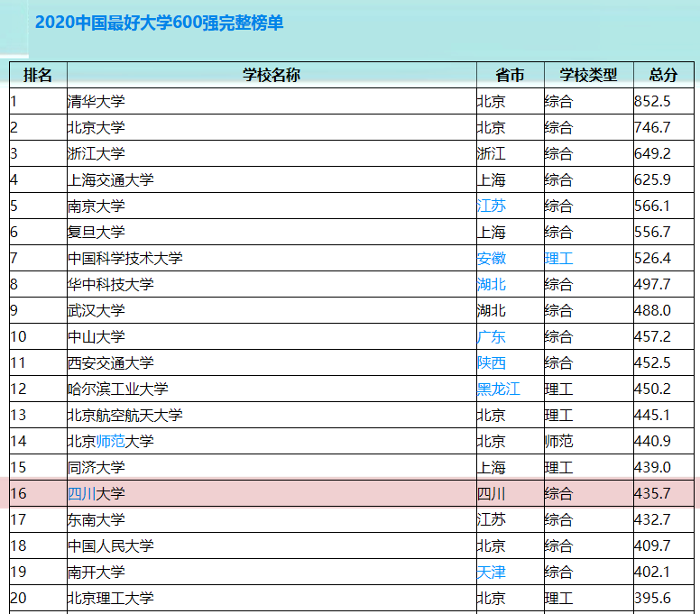Click the 理工 link for 中国科学技术大学
This screenshot has height=614, width=700.
[558, 259]
